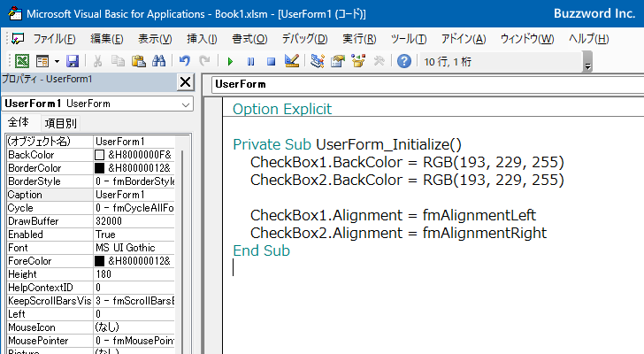644x354 pixels.
Task: Select the KeepScrollBarsVisible property value
Action: (x=134, y=301)
